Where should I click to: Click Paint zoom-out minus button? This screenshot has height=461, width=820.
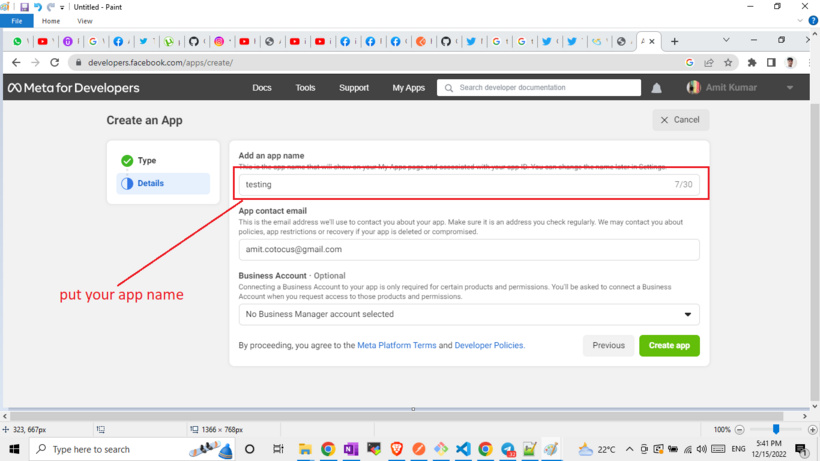740,430
